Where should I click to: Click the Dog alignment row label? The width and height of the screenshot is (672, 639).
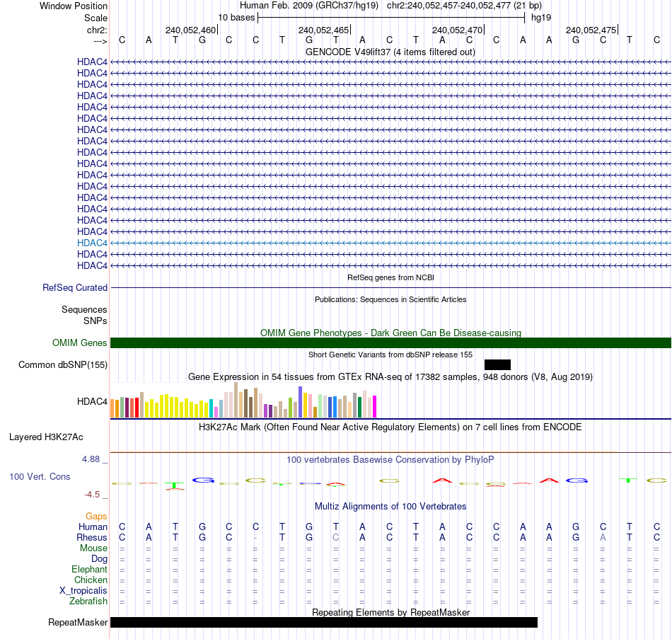tap(100, 558)
